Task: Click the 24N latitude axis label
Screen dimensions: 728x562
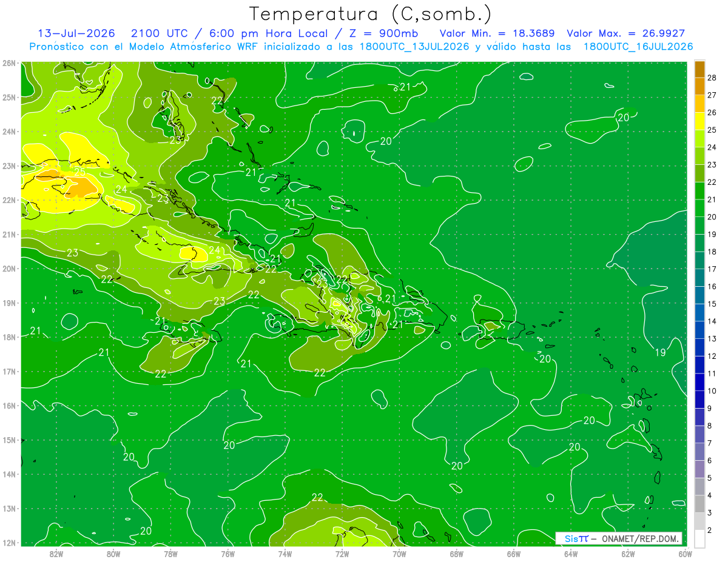Action: [x=8, y=132]
